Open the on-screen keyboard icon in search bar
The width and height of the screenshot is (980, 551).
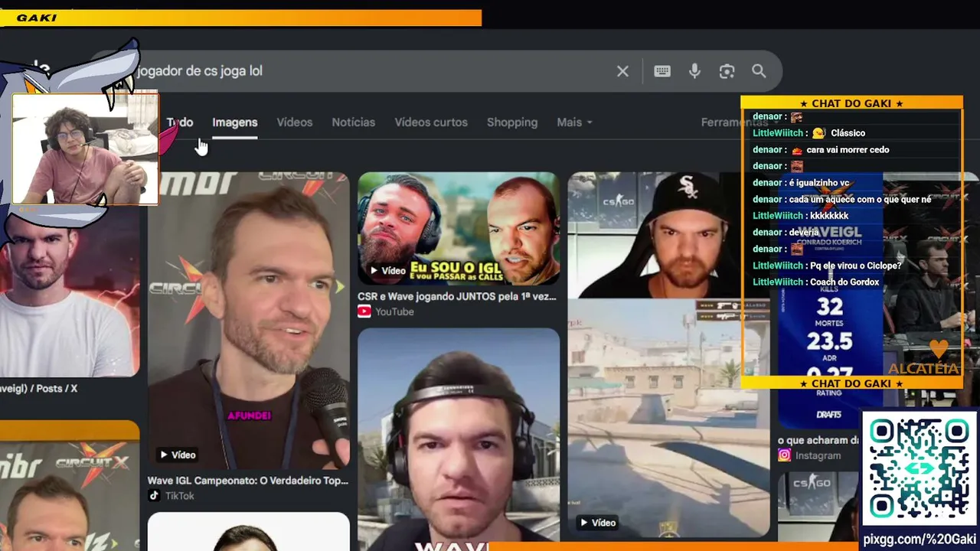coord(662,71)
